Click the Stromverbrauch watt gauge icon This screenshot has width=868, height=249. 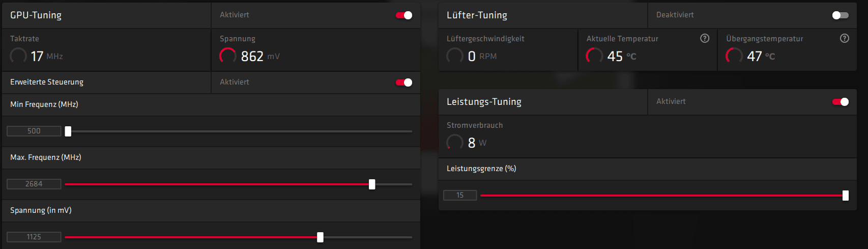[x=455, y=142]
